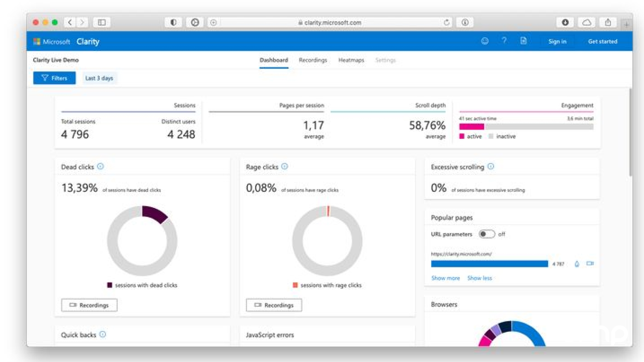The height and width of the screenshot is (362, 644).
Task: Switch to the Heatmaps tab
Action: coord(351,60)
